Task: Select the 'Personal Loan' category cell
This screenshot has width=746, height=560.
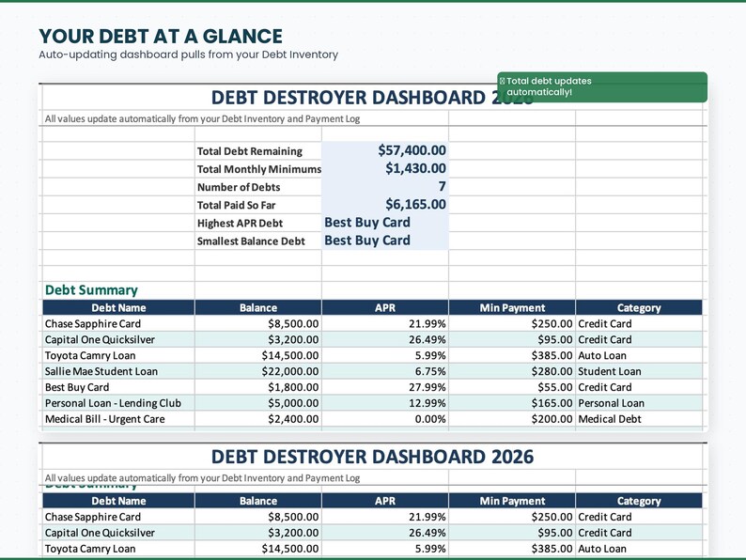Action: (639, 403)
